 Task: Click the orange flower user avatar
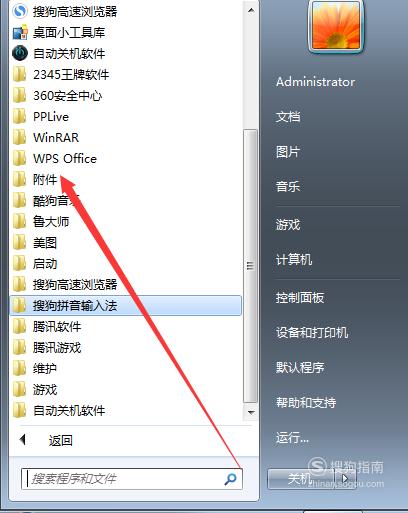(x=336, y=26)
